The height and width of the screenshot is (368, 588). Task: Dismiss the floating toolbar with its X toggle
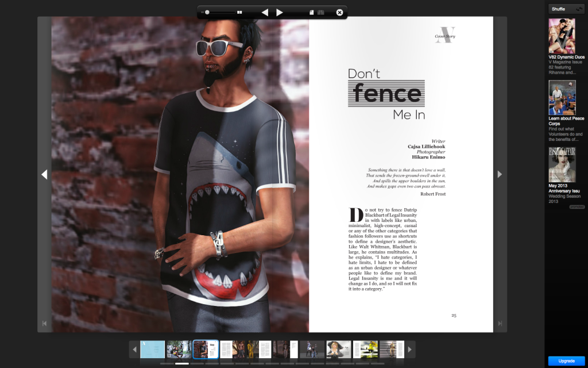pos(340,11)
